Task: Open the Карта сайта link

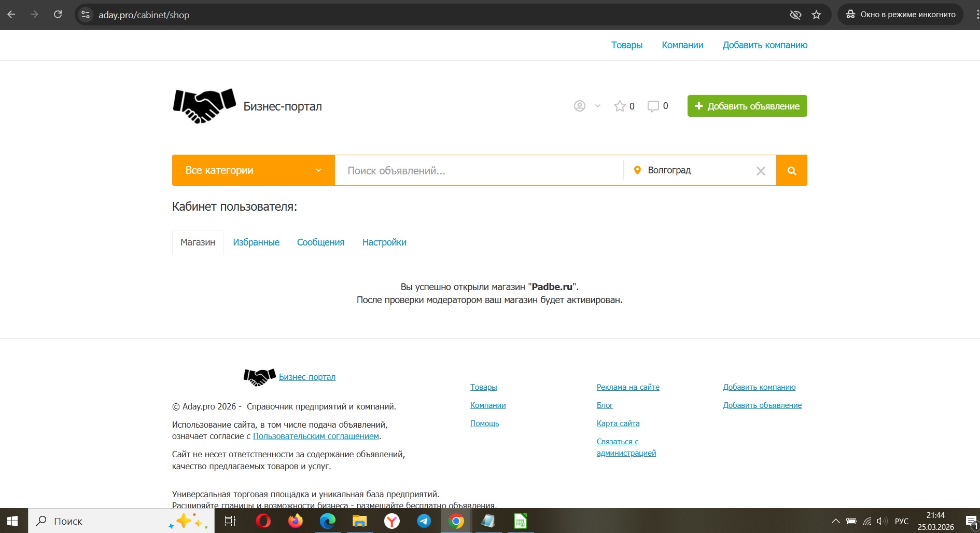Action: (618, 423)
